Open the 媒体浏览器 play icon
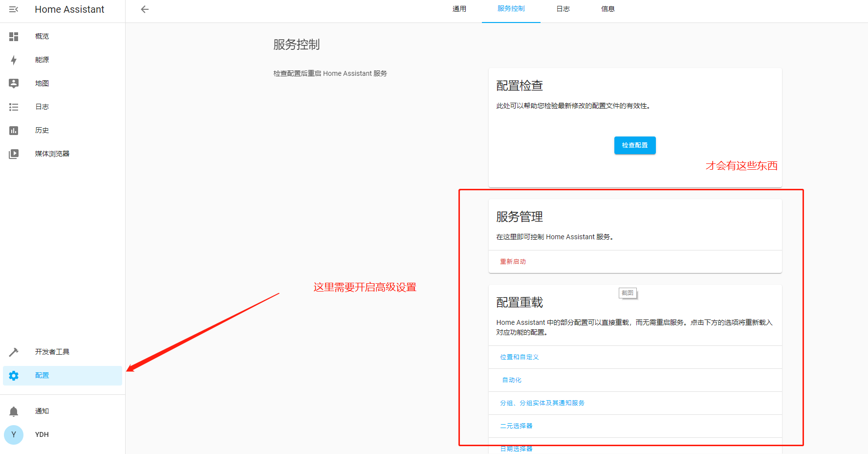 pyautogui.click(x=14, y=154)
